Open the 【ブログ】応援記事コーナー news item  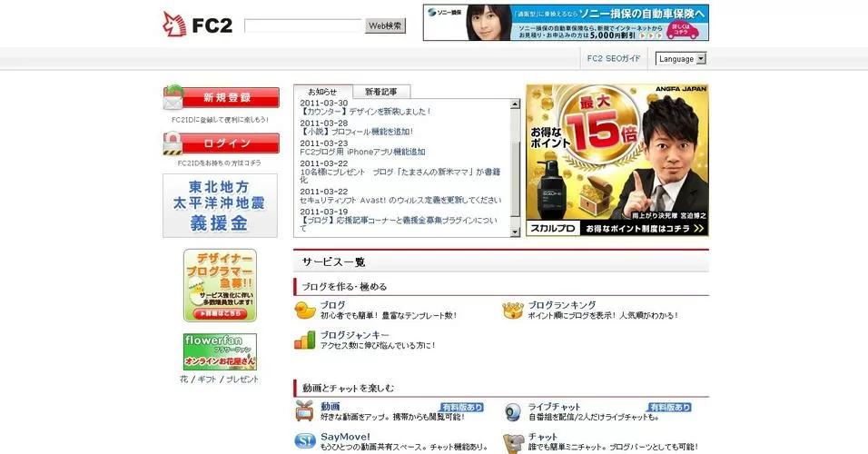coord(399,223)
